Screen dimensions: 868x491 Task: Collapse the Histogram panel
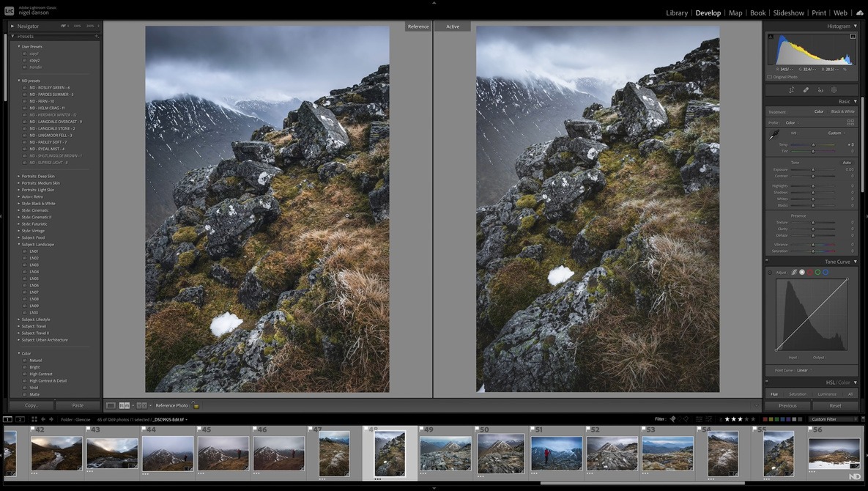(x=856, y=26)
